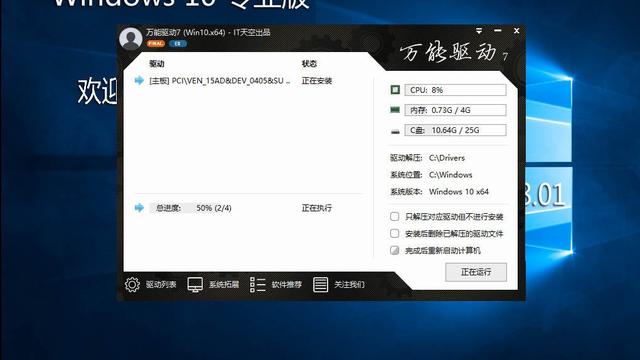The width and height of the screenshot is (640, 360).
Task: Enable 只解压对应驱动但不进行安装 checkbox
Action: pos(394,216)
